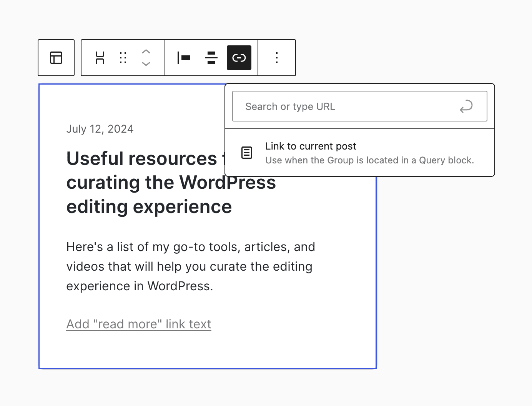Click the vertical alignment icon in the toolbar

pos(211,58)
